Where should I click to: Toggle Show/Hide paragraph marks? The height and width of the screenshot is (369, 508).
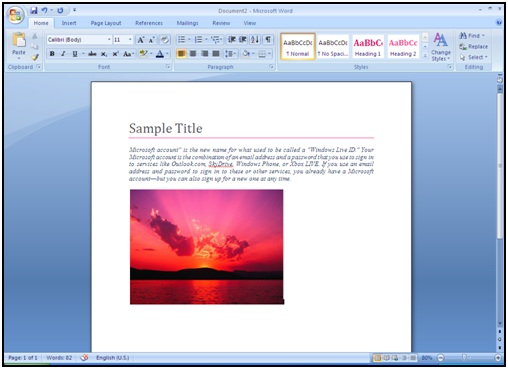(x=268, y=40)
